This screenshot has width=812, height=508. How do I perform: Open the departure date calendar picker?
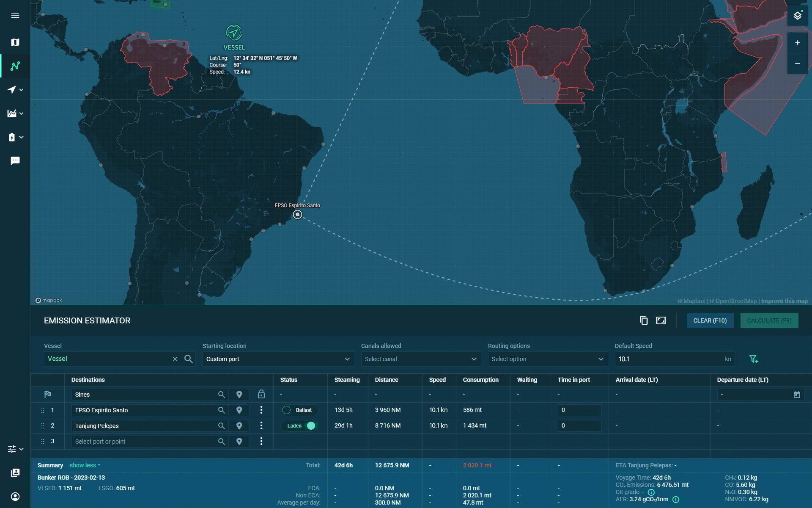coord(797,395)
